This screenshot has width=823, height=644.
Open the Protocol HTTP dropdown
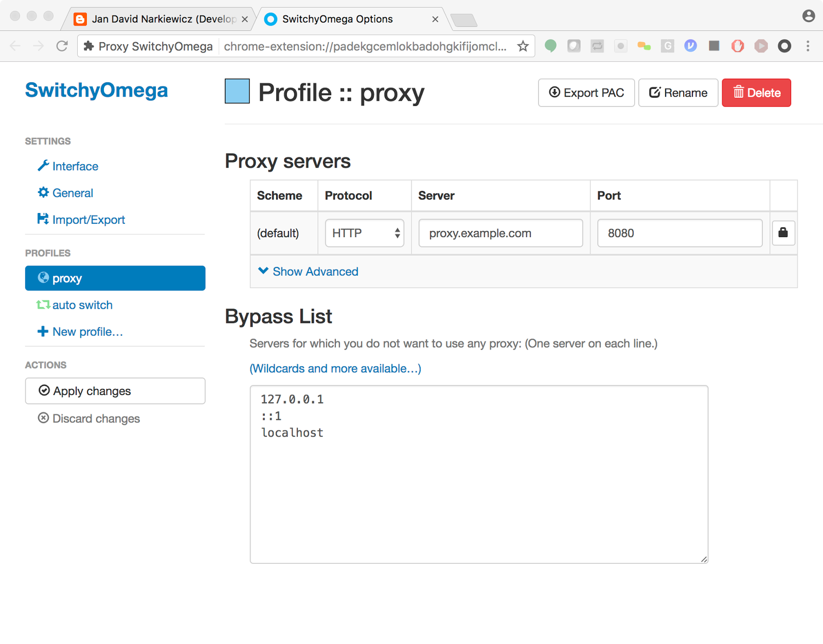tap(365, 233)
